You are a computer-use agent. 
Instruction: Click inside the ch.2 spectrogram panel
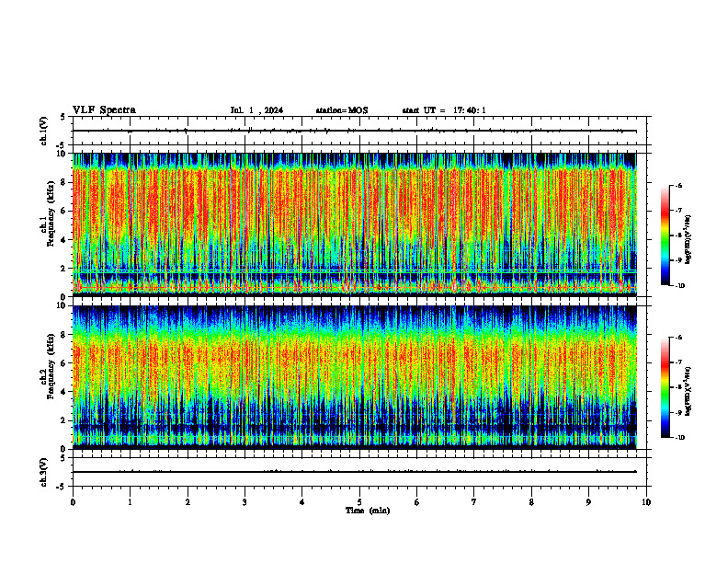click(x=355, y=377)
